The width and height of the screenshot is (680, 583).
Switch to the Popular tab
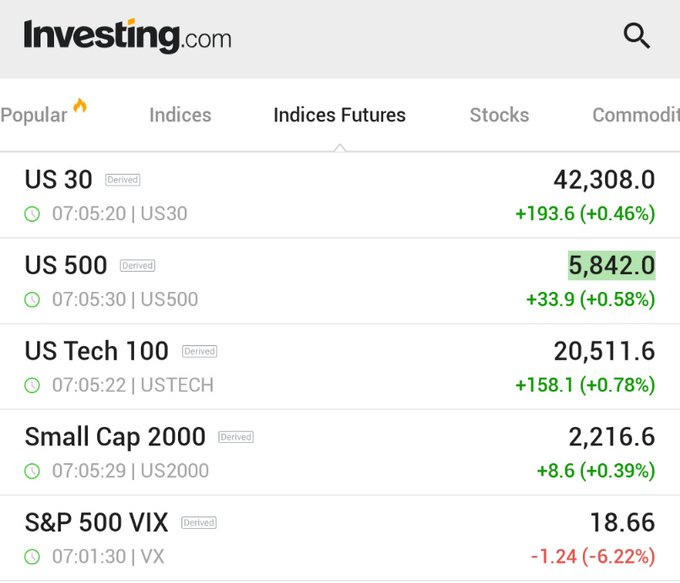tap(34, 115)
